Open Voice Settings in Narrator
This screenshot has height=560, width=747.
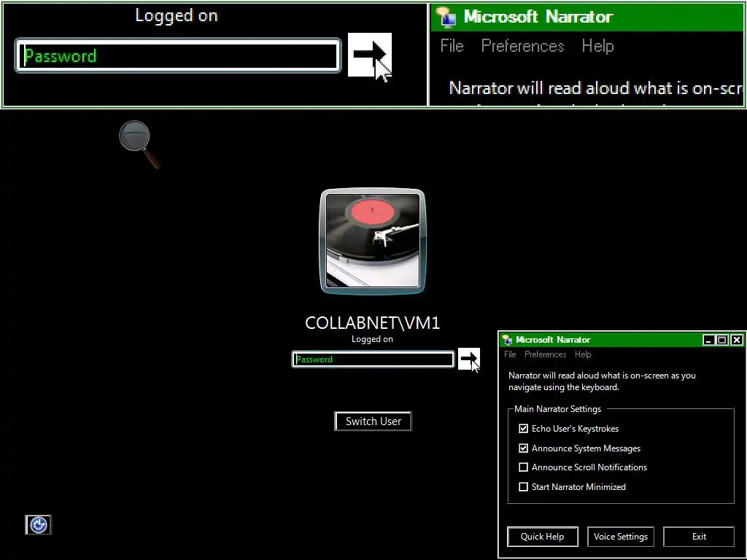coord(621,537)
